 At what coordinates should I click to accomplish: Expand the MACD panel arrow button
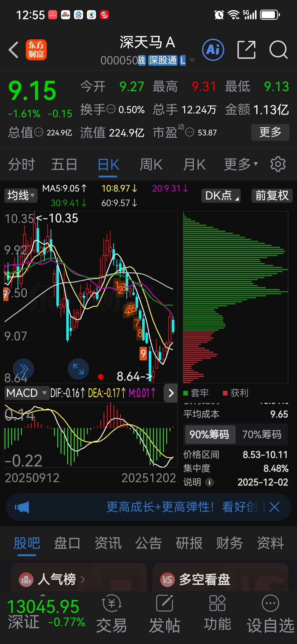pos(171,393)
